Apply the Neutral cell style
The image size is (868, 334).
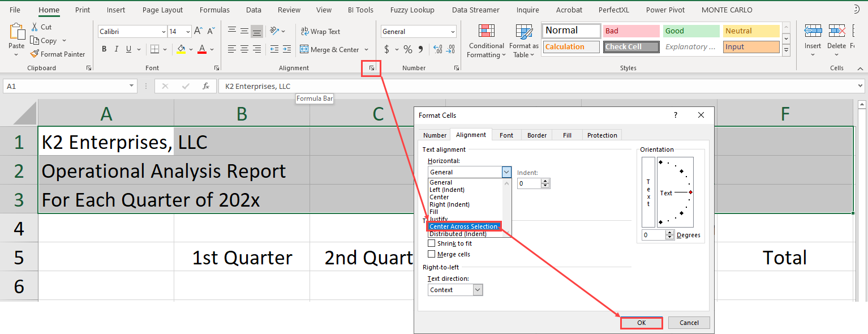751,31
